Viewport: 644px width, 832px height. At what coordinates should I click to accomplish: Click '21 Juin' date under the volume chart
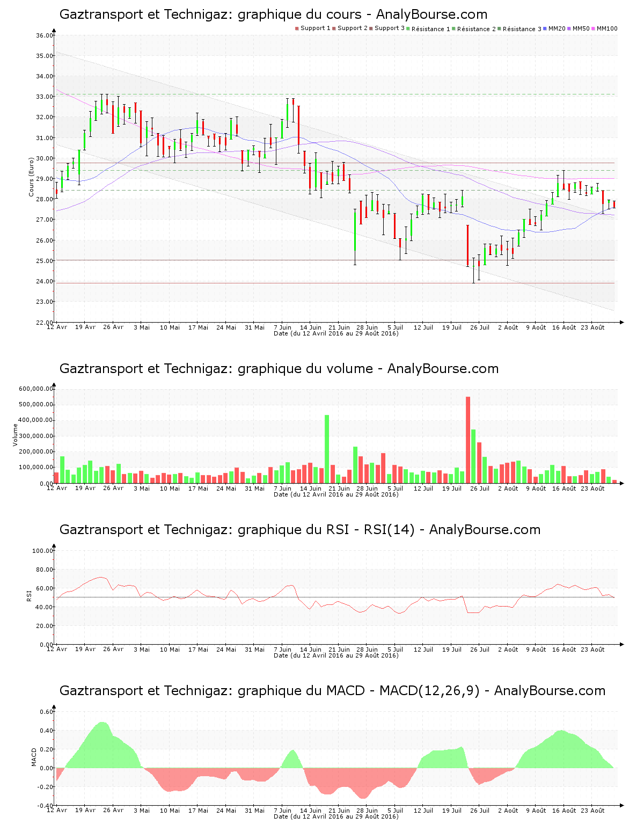point(339,488)
